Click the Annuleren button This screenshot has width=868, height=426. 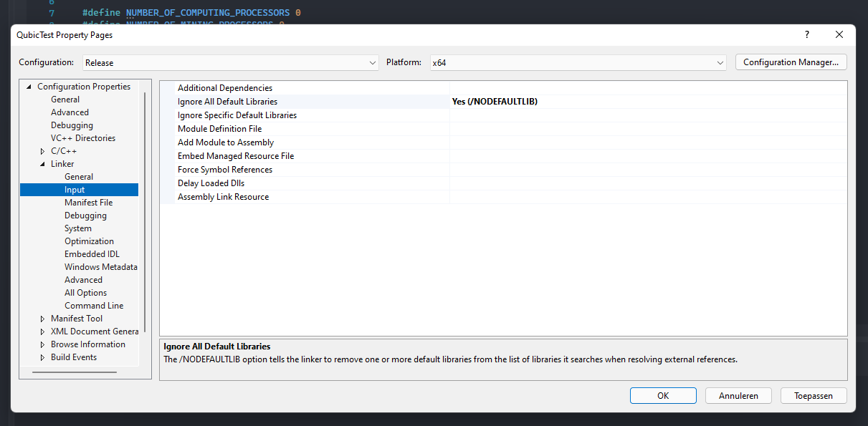point(738,395)
